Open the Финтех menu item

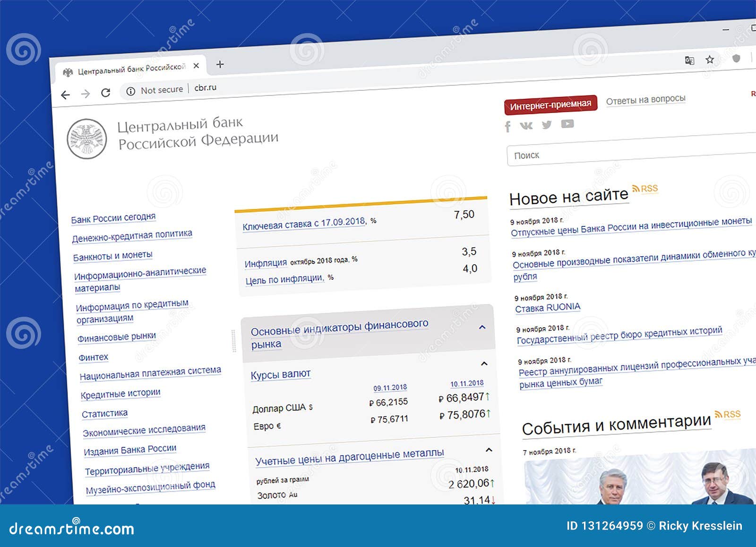(x=94, y=357)
